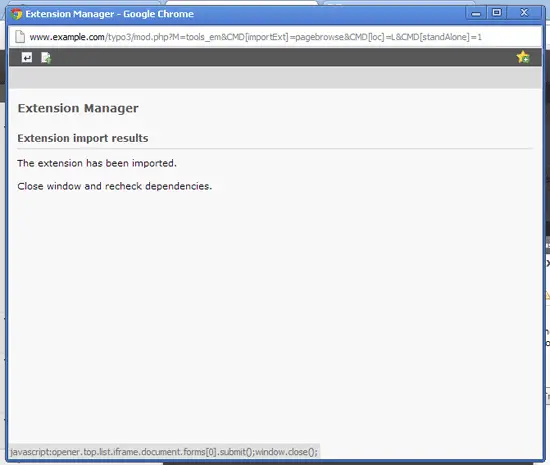Viewport: 550px width, 465px height.
Task: Add shortcut with the star icon
Action: coord(523,57)
